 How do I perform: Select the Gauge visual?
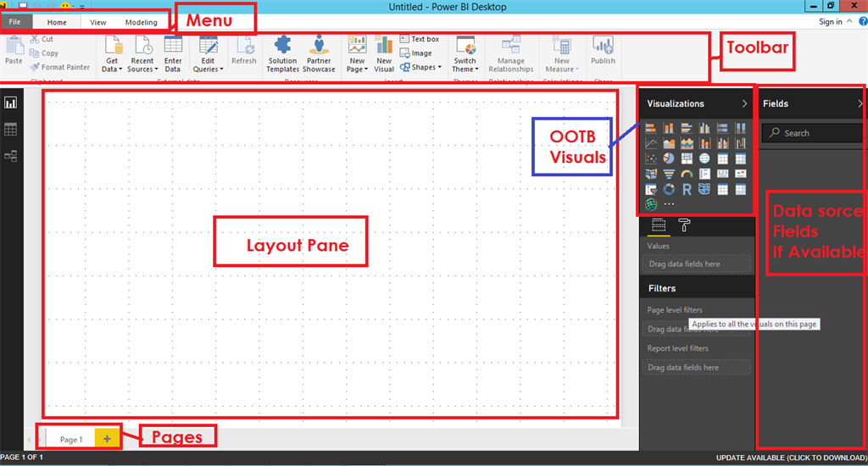point(687,175)
